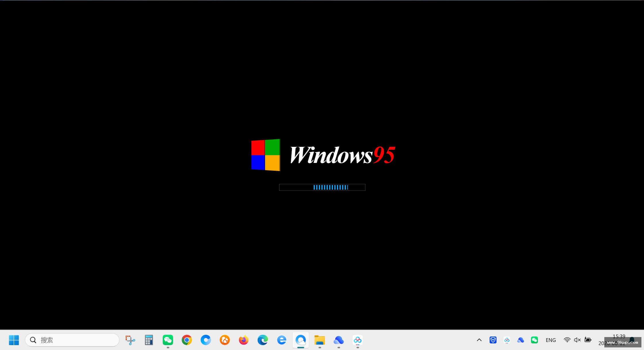Open Wi-Fi network settings icon

pyautogui.click(x=567, y=340)
